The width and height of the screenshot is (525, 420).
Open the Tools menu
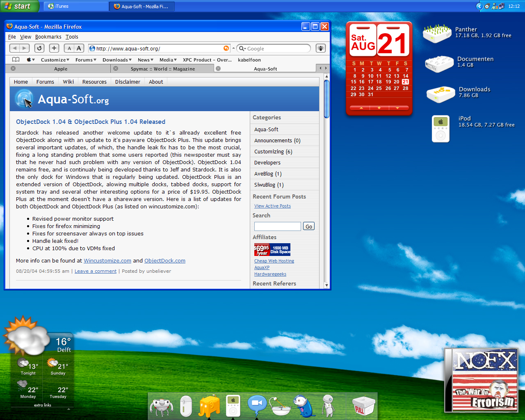click(72, 37)
